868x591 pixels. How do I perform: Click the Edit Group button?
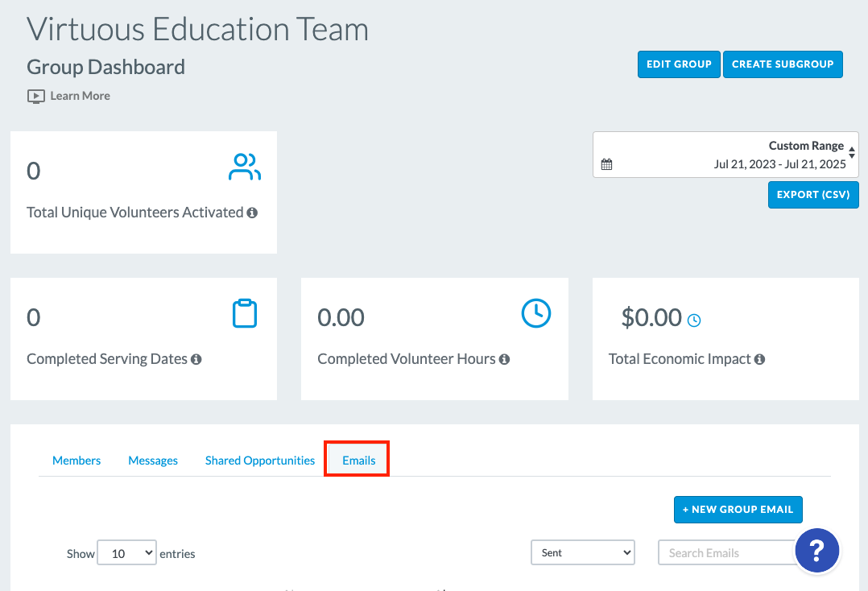[x=680, y=64]
